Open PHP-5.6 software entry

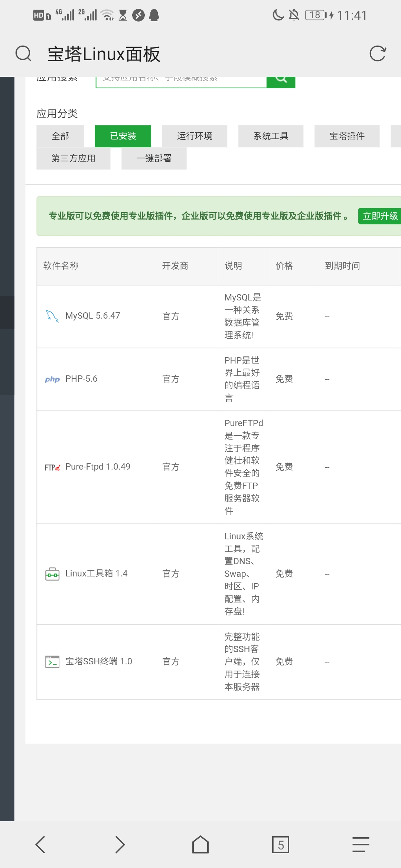click(x=81, y=379)
